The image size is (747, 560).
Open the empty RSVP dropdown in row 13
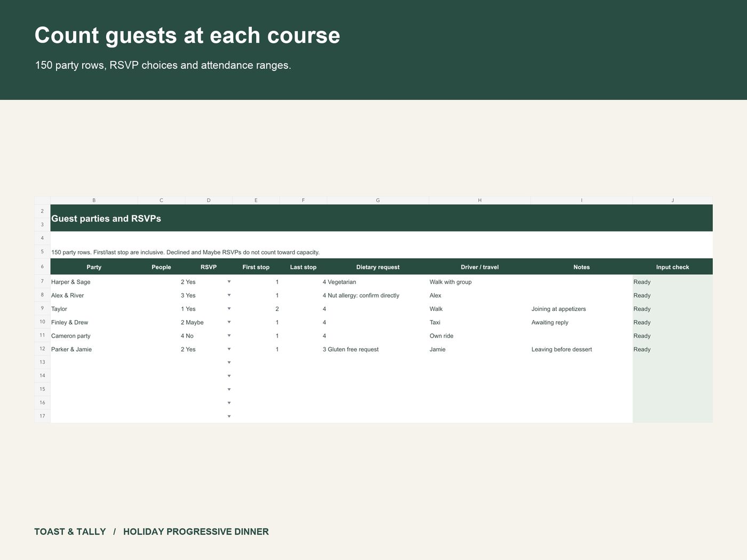click(229, 363)
